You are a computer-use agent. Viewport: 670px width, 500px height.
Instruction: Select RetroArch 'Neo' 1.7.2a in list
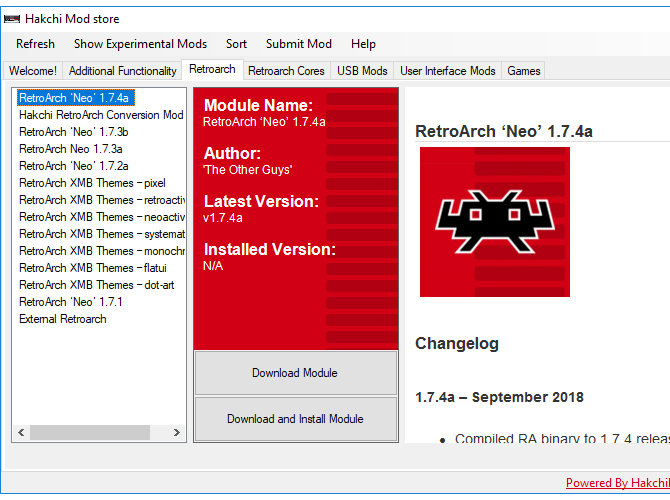(74, 166)
